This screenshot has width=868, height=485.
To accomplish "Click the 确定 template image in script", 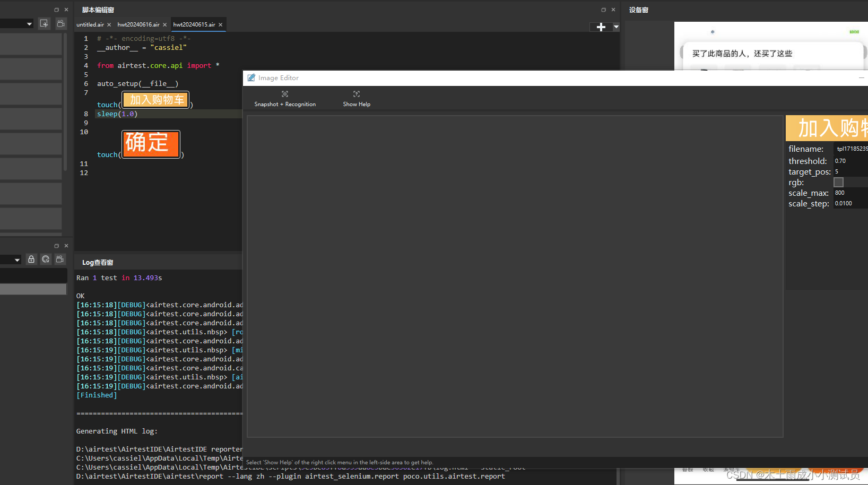I will 151,144.
